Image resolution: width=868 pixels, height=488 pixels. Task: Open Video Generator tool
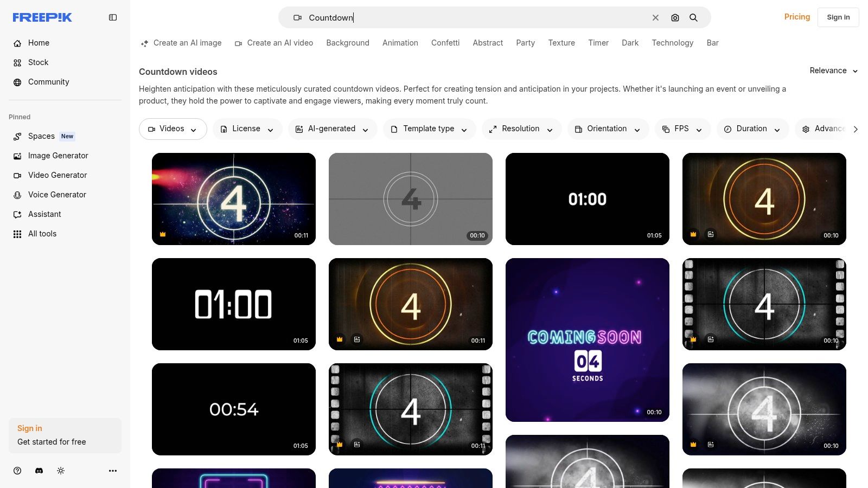pos(65,175)
